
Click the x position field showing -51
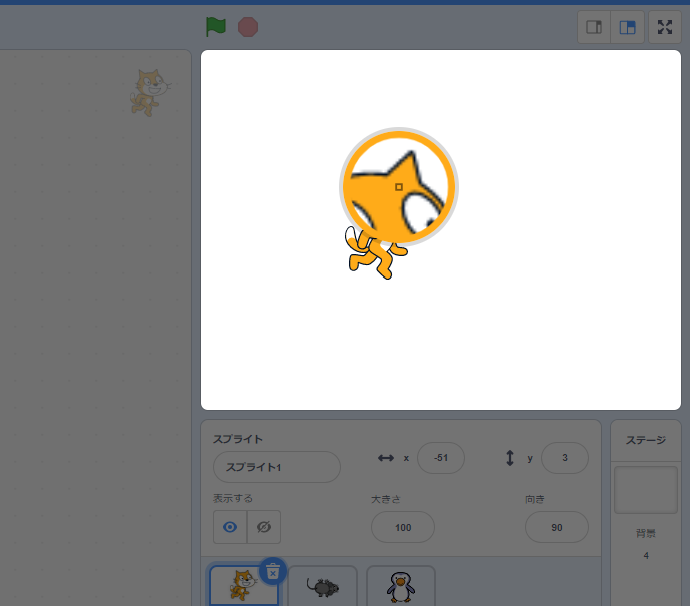point(440,458)
